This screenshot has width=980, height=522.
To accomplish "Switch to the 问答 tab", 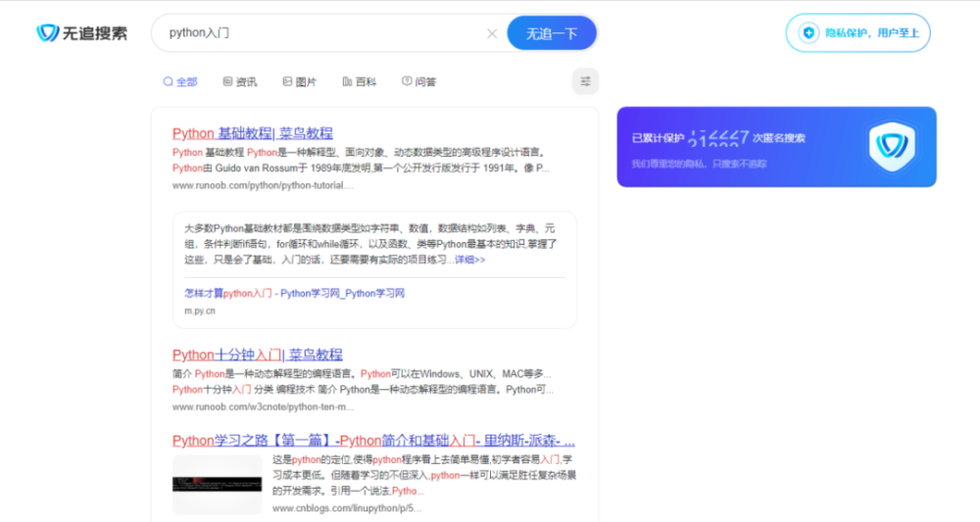I will [419, 82].
